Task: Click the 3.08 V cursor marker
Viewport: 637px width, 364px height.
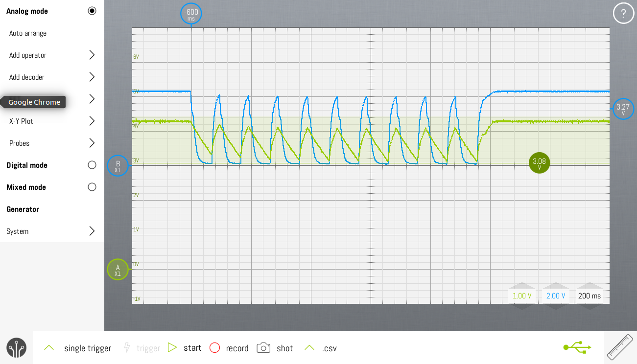Action: click(x=539, y=163)
